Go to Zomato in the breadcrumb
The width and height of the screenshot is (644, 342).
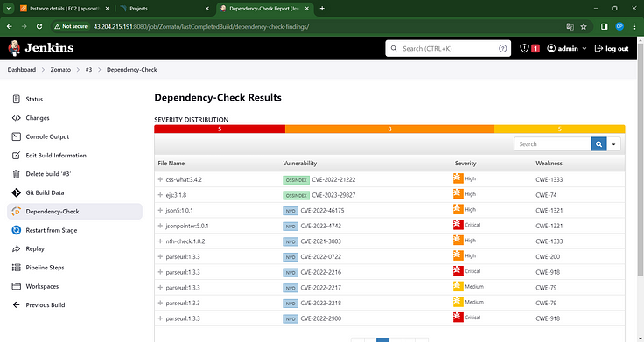(60, 70)
